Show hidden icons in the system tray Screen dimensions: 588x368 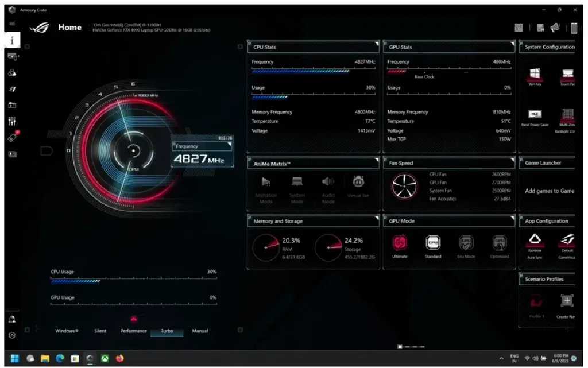click(501, 359)
